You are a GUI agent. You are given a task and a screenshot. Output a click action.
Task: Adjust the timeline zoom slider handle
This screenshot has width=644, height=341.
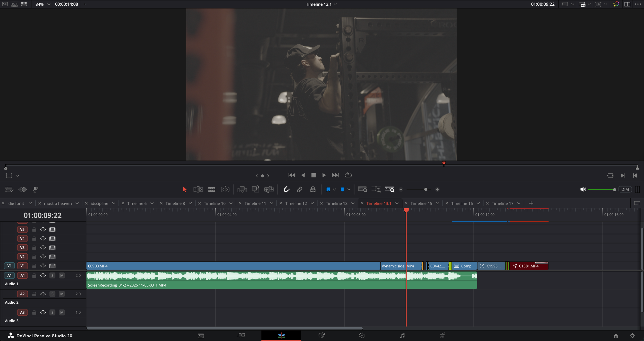click(x=426, y=190)
